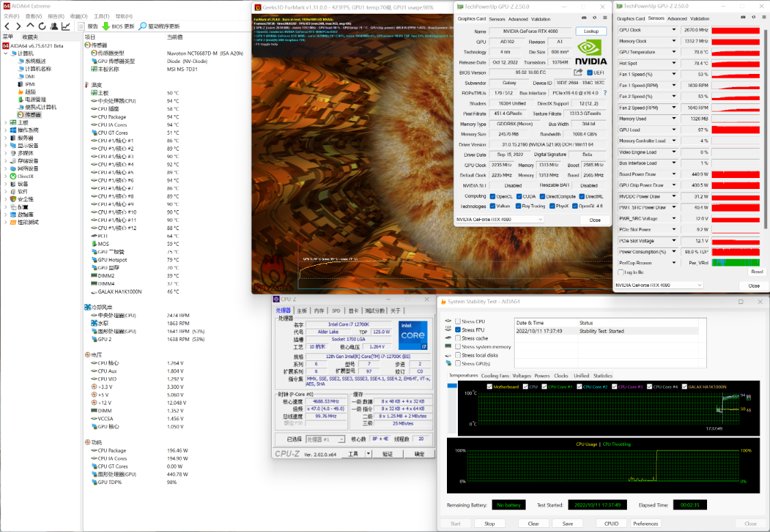770x532 pixels.
Task: Click the AIDA64 toolbar refresh icon
Action: [x=41, y=26]
